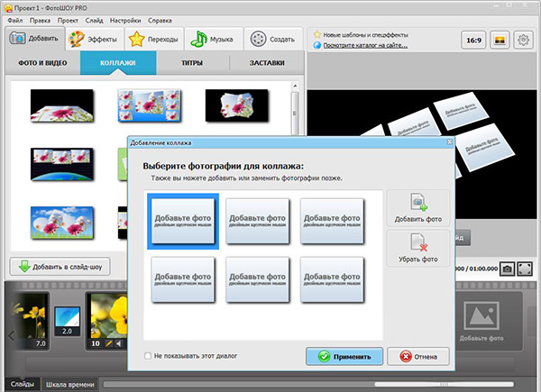Click the left arrow in slide strip

click(12, 335)
